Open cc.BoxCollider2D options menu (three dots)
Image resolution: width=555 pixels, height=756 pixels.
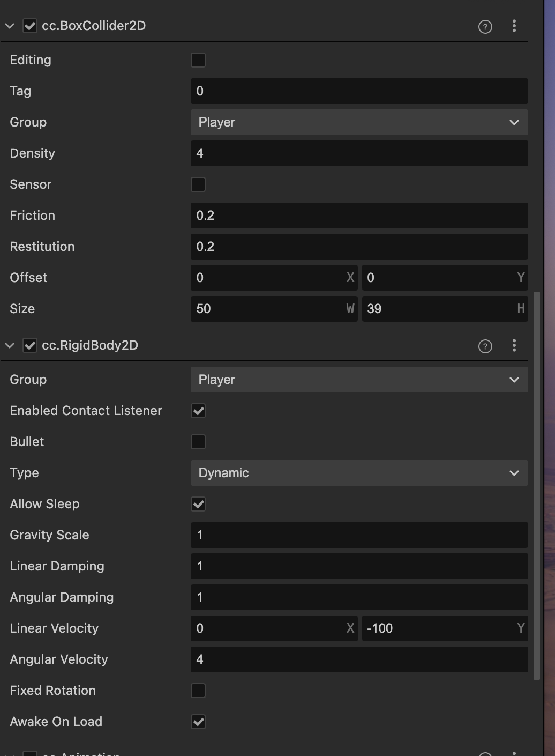(x=514, y=26)
